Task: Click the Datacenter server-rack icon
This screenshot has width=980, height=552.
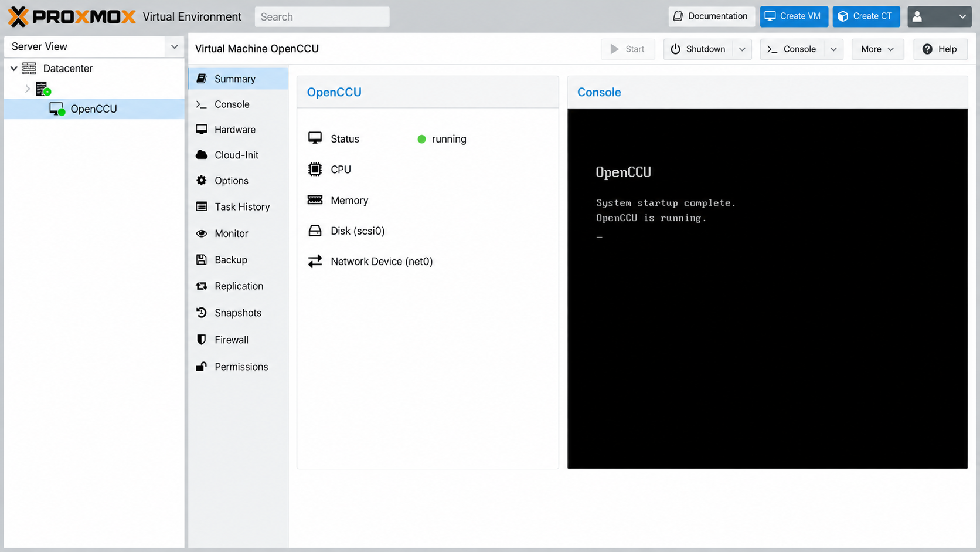Action: point(29,69)
